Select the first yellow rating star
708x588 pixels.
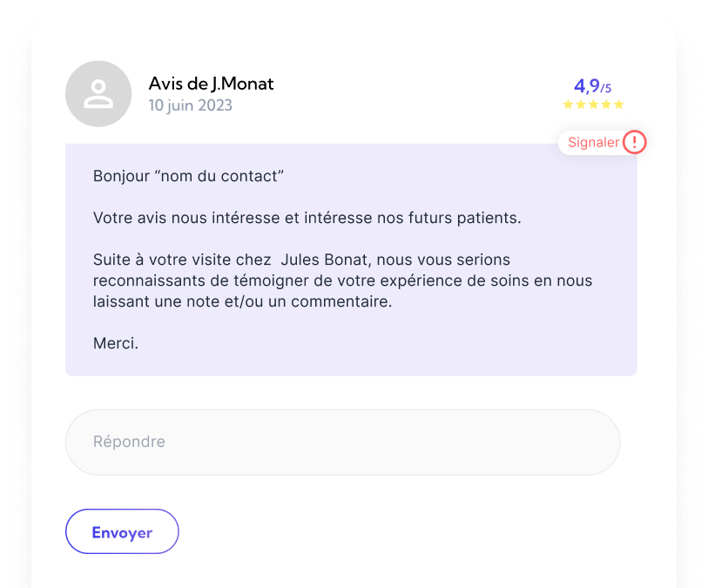[568, 105]
